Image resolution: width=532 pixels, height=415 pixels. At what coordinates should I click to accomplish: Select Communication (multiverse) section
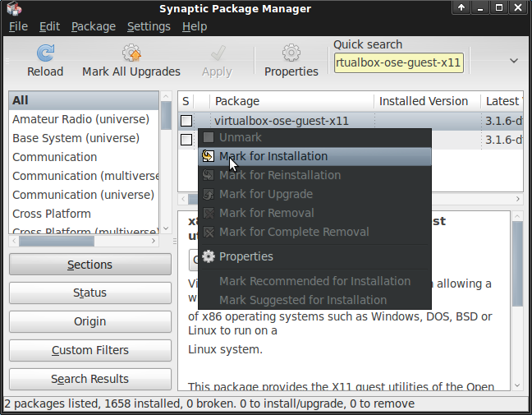[84, 176]
